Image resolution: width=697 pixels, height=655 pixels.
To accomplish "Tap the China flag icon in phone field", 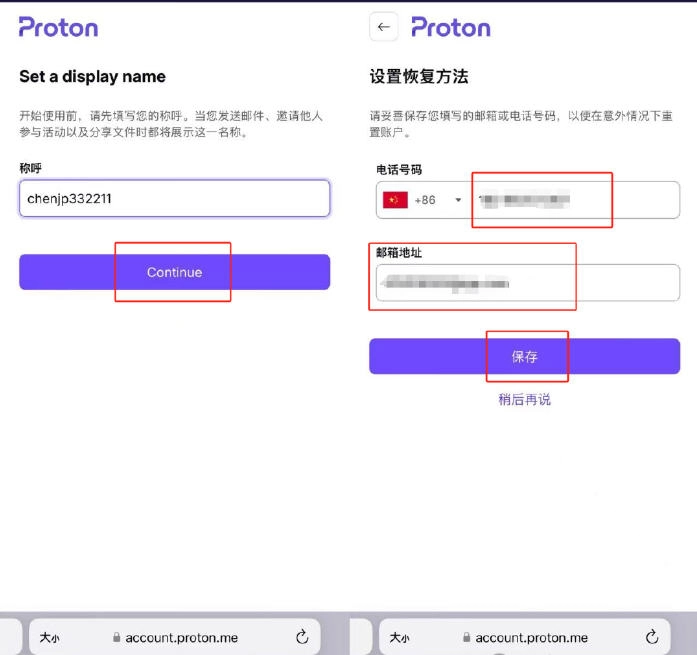I will 394,200.
